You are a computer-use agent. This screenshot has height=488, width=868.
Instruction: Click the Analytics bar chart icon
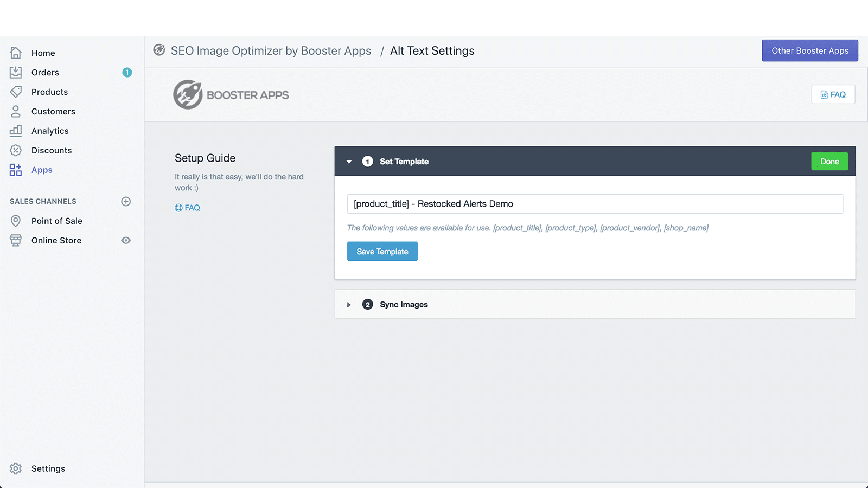[16, 131]
